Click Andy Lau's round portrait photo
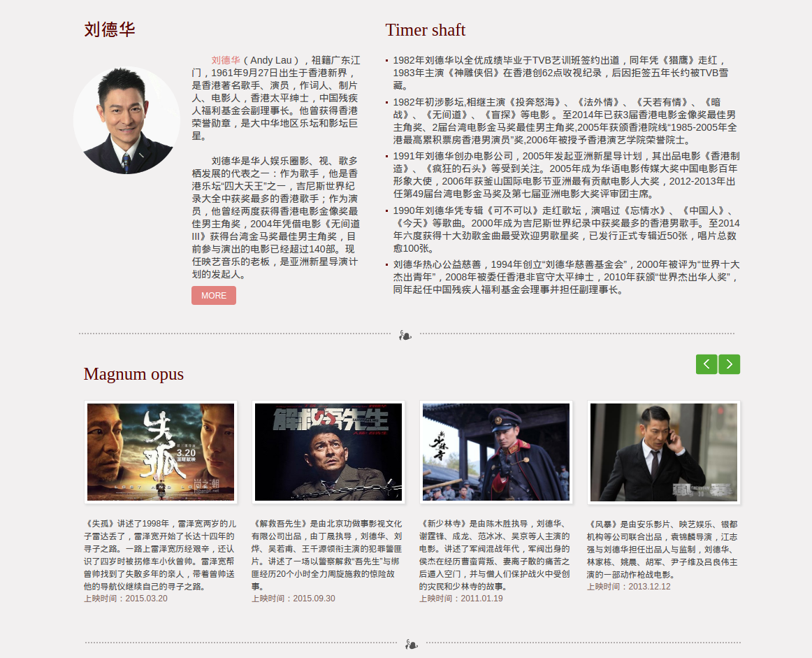 pyautogui.click(x=127, y=120)
